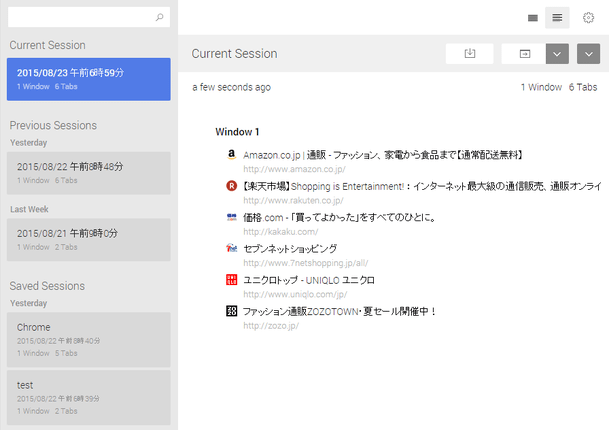This screenshot has width=609, height=430.
Task: Click the 'a few seconds ago' timestamp
Action: pyautogui.click(x=231, y=87)
